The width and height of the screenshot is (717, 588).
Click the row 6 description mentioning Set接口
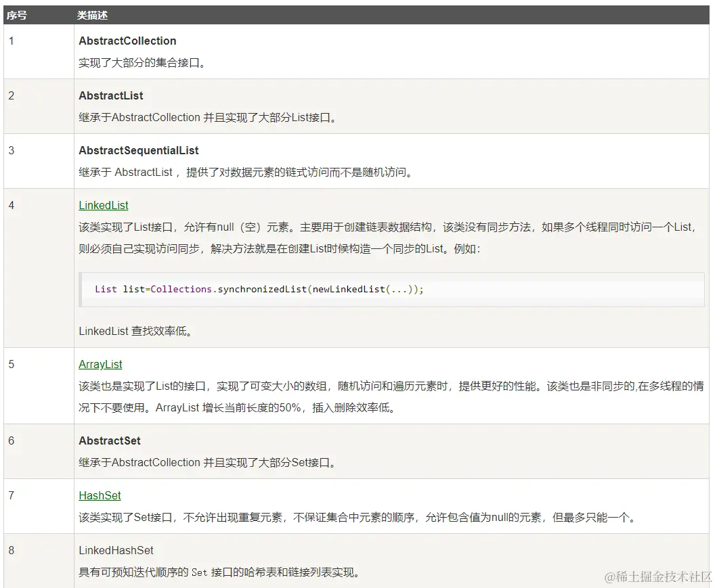click(x=208, y=462)
